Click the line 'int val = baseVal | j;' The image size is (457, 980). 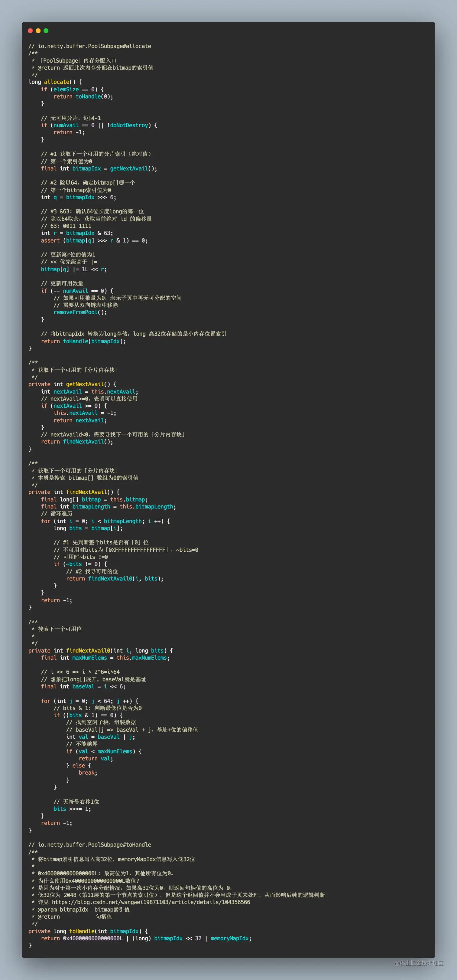101,737
